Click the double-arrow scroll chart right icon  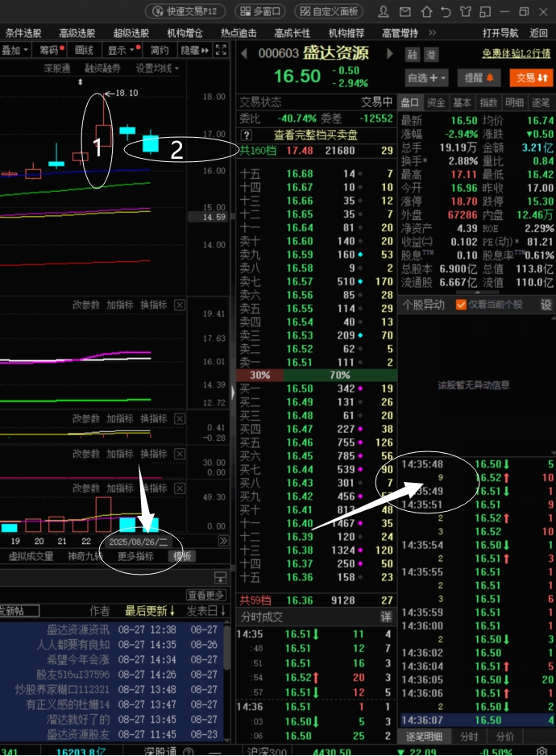coord(223,541)
